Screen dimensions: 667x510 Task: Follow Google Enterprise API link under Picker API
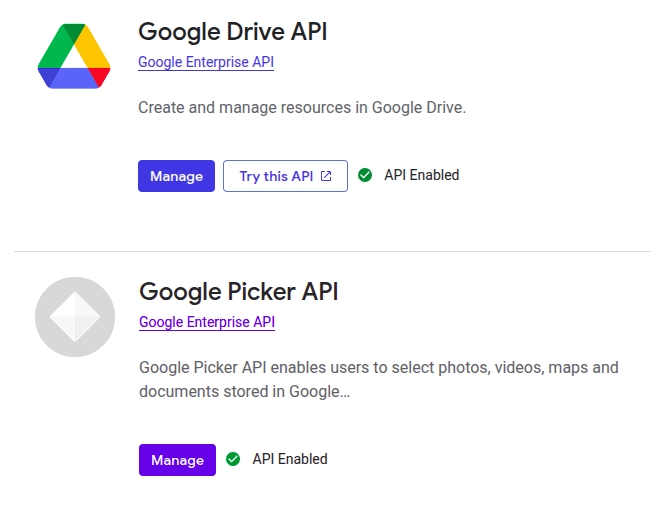pos(207,322)
